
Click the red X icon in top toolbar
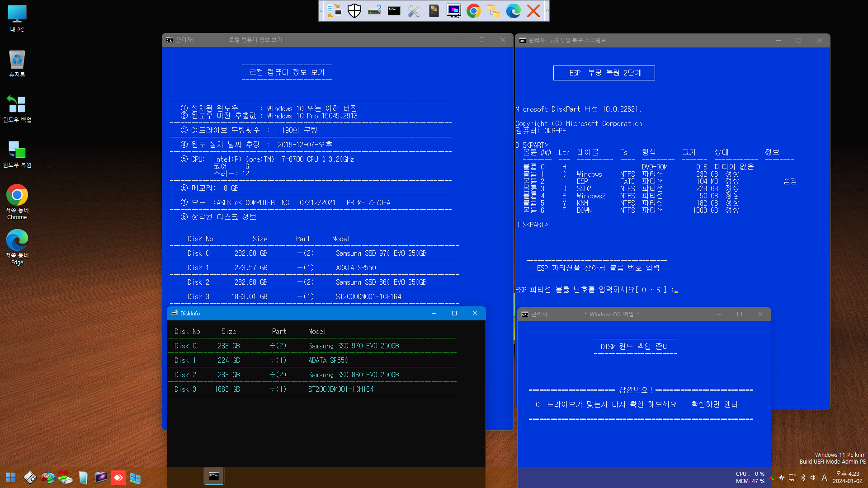click(x=533, y=11)
